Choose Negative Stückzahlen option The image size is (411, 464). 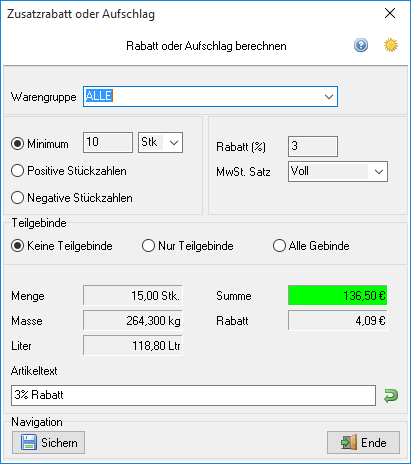[x=17, y=198]
